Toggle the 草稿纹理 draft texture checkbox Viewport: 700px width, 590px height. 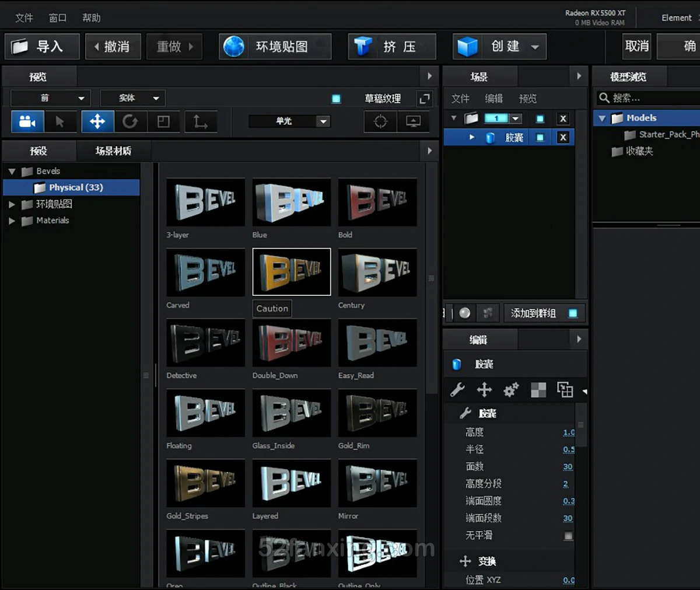coord(336,99)
